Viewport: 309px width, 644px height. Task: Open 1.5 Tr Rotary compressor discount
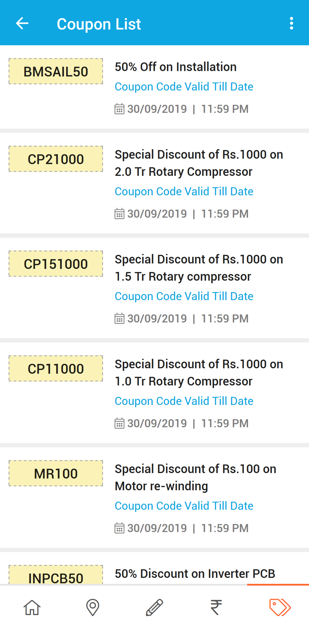coord(199,268)
